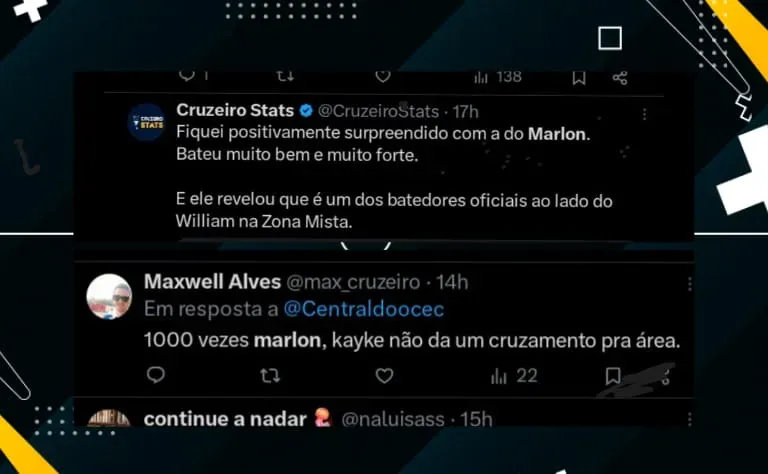View analytics showing 22 views
768x474 pixels.
click(x=514, y=376)
